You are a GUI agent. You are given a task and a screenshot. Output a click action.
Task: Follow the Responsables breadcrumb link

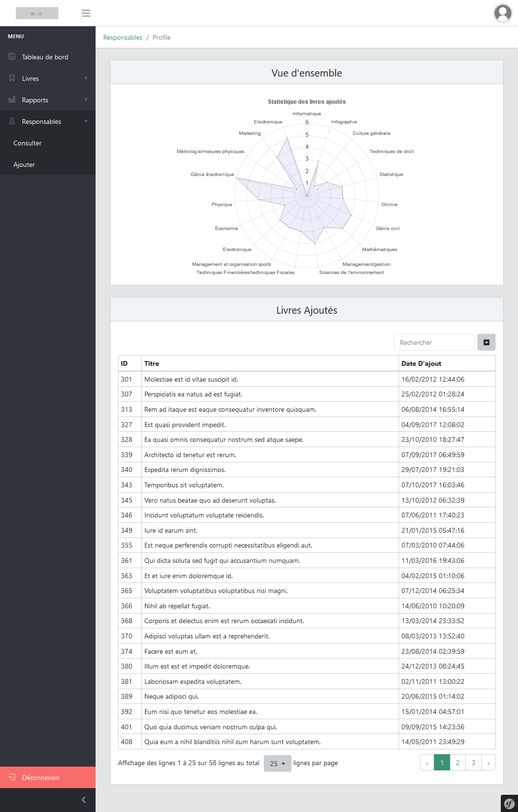click(123, 37)
